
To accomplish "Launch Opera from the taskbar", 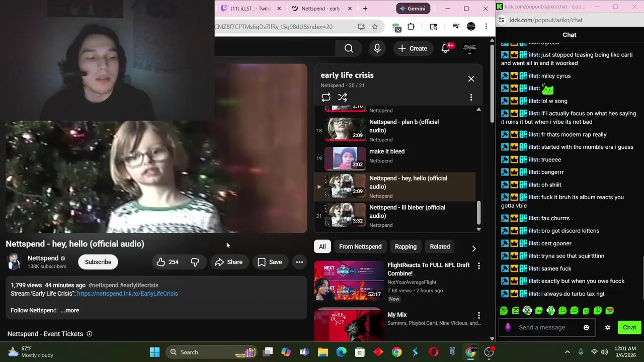I will (434, 352).
